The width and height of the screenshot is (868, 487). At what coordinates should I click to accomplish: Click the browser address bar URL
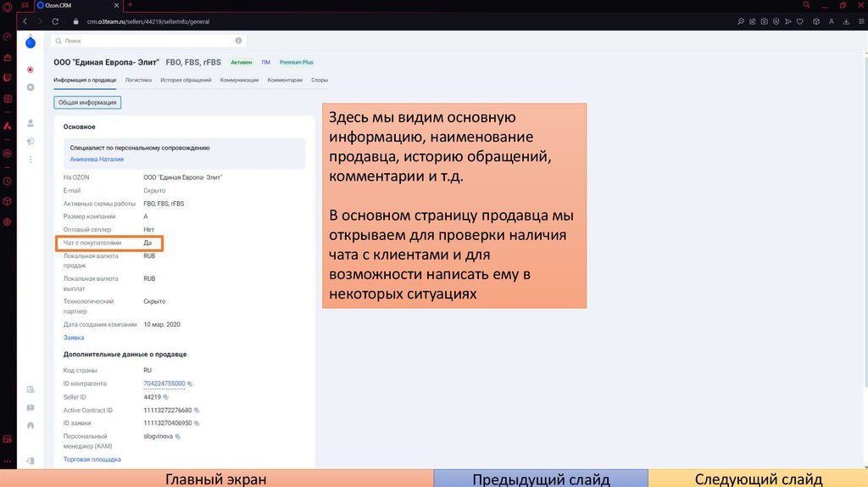coord(148,21)
